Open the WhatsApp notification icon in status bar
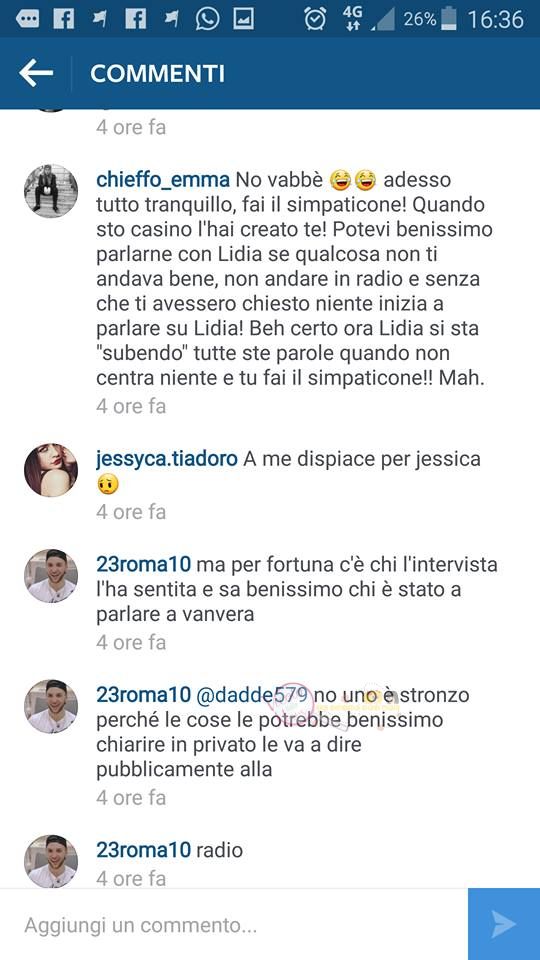The height and width of the screenshot is (960, 540). tap(208, 19)
